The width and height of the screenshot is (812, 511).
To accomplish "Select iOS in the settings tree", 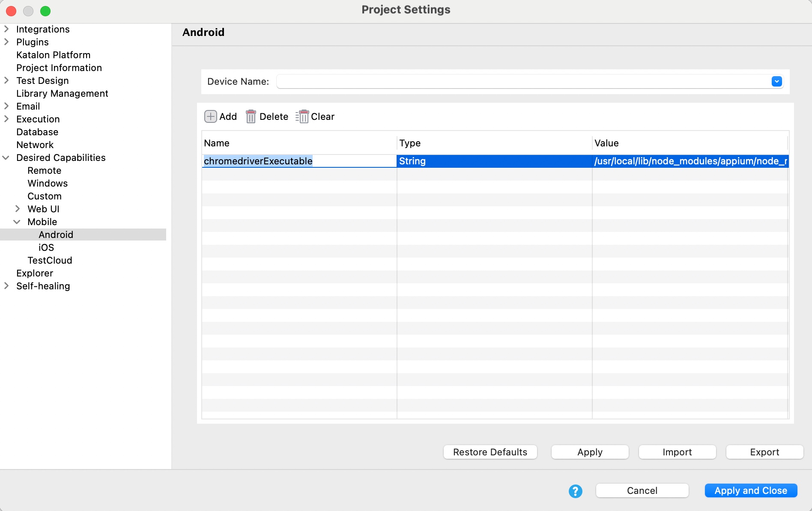I will pyautogui.click(x=46, y=247).
